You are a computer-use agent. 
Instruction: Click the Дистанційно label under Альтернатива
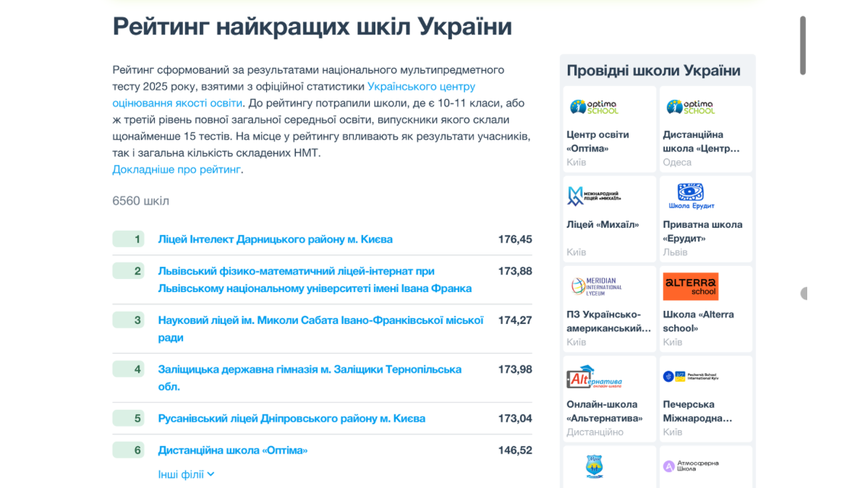(595, 432)
